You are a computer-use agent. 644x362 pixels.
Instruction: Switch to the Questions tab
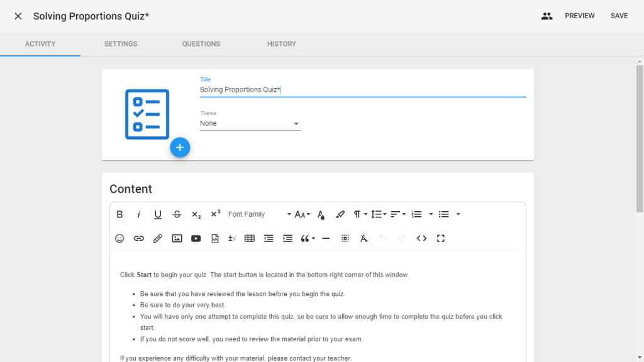pos(201,44)
